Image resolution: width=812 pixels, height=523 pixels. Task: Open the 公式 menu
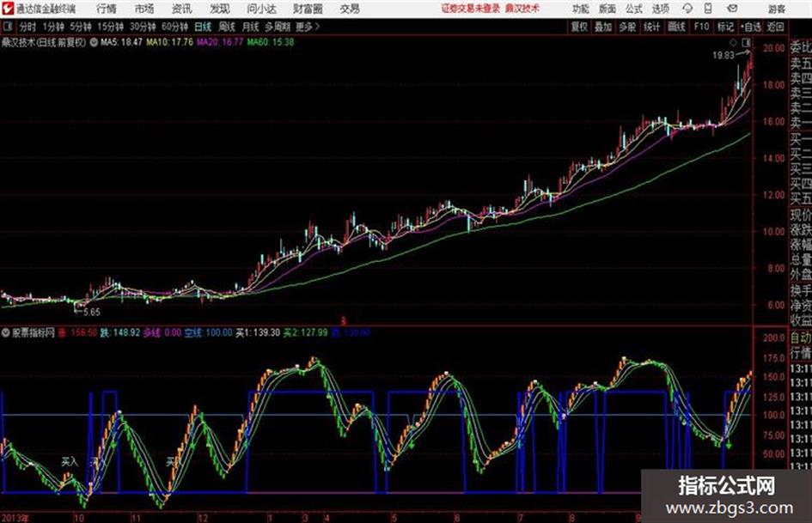(634, 9)
